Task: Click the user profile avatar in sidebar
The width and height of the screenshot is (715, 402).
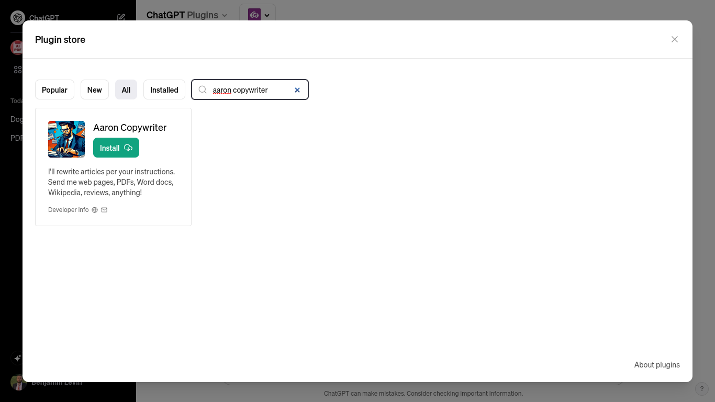Action: [18, 383]
